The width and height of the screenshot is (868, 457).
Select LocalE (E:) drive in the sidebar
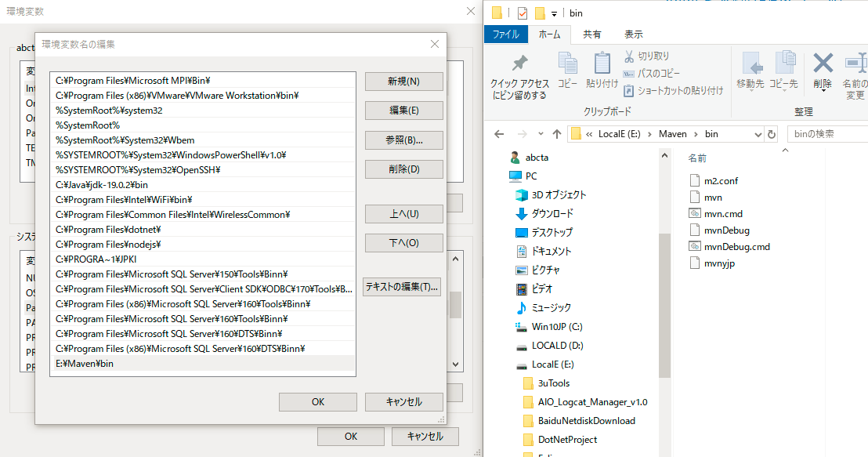click(544, 365)
